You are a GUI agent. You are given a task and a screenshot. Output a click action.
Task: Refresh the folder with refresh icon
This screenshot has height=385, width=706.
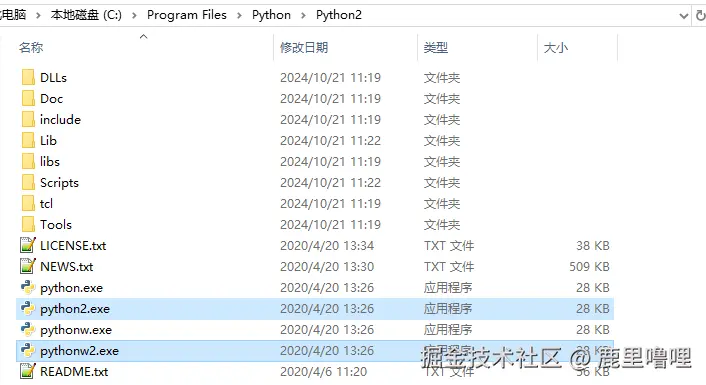click(701, 16)
